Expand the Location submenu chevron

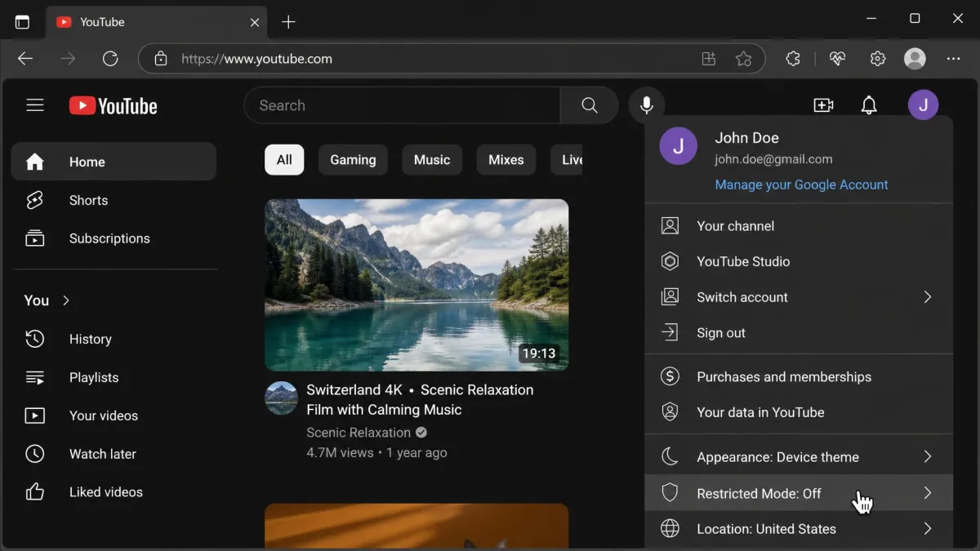pyautogui.click(x=928, y=529)
